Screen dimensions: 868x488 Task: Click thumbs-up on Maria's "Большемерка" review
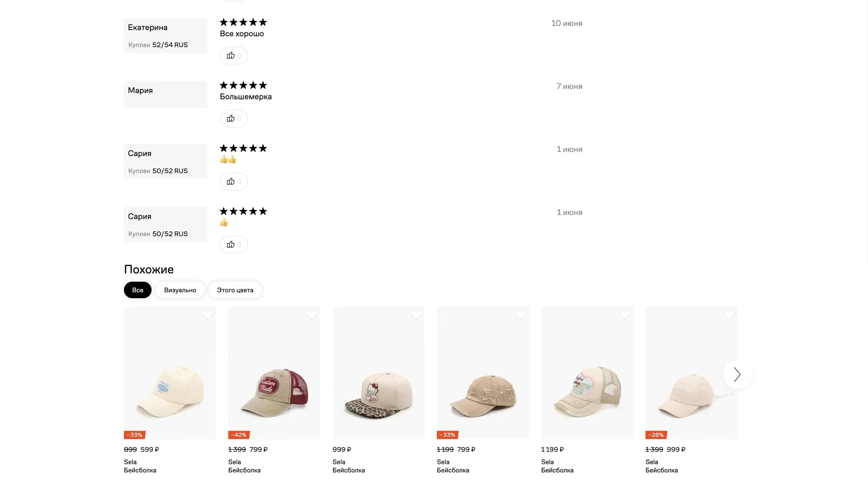click(234, 119)
